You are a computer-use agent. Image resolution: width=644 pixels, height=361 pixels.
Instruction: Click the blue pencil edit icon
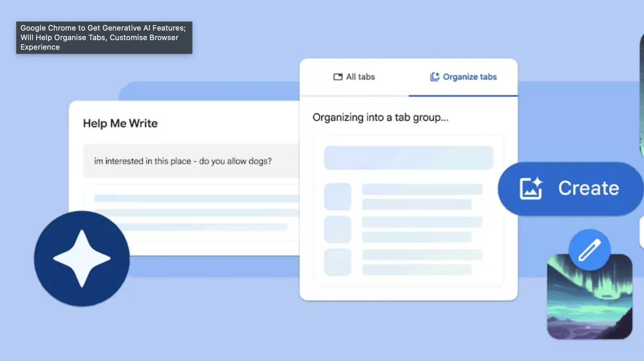tap(589, 250)
